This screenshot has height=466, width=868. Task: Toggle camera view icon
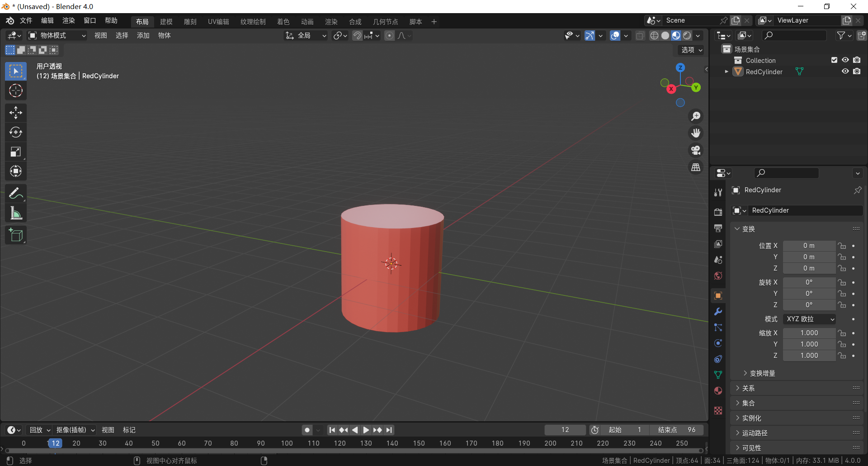[x=696, y=150]
